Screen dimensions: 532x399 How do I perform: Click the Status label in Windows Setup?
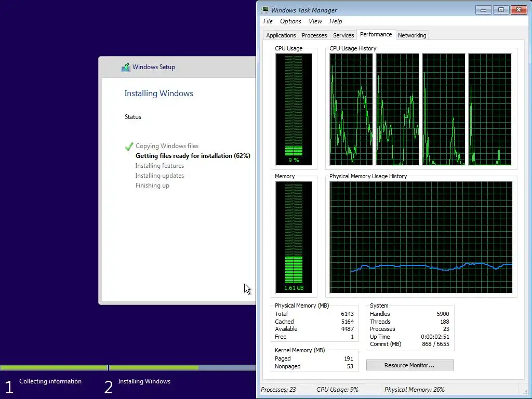coord(132,117)
